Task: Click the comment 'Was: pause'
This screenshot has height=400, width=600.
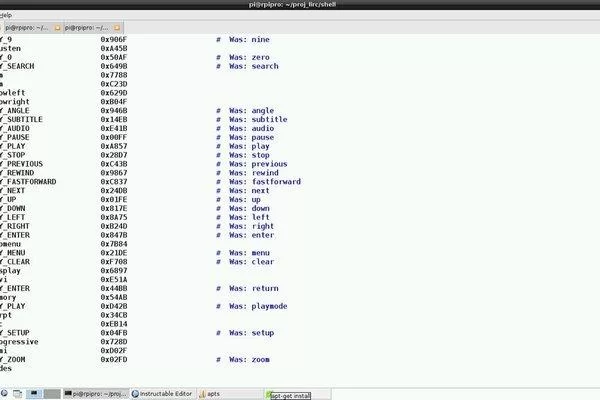Action: tap(251, 137)
